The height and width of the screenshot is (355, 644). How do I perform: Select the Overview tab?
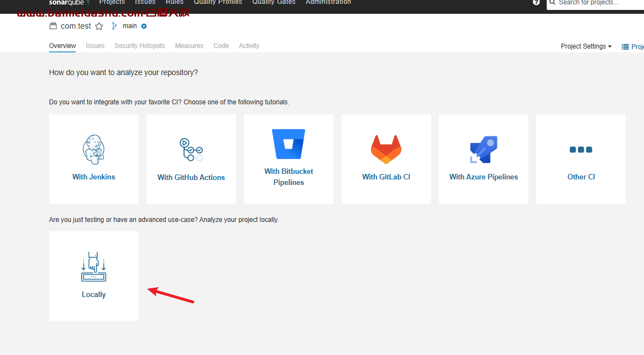pos(62,46)
